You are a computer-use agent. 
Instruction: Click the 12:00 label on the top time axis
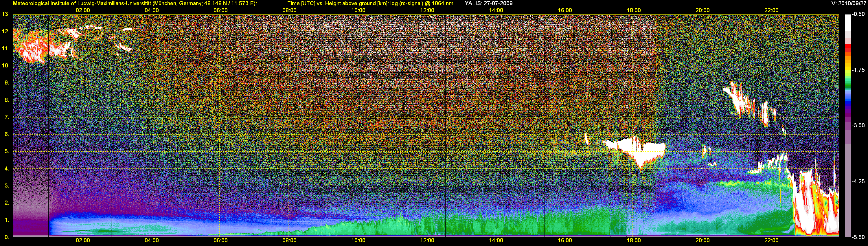(x=427, y=10)
